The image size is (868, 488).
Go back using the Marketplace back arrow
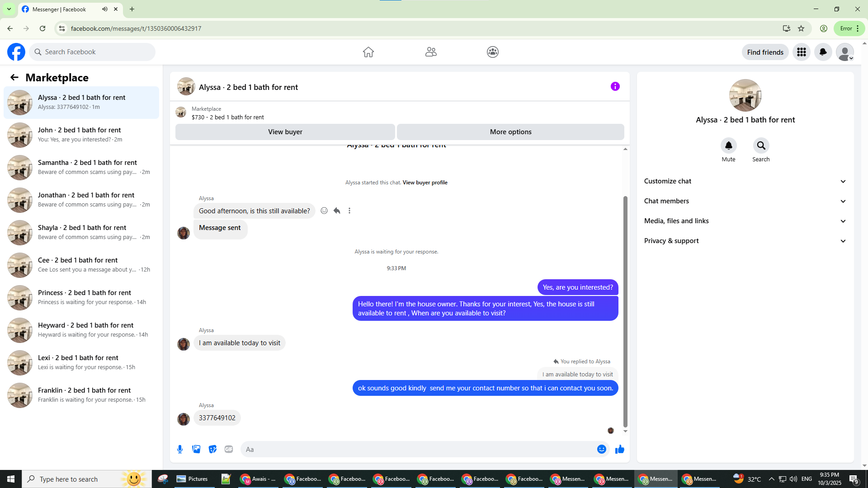coord(14,77)
